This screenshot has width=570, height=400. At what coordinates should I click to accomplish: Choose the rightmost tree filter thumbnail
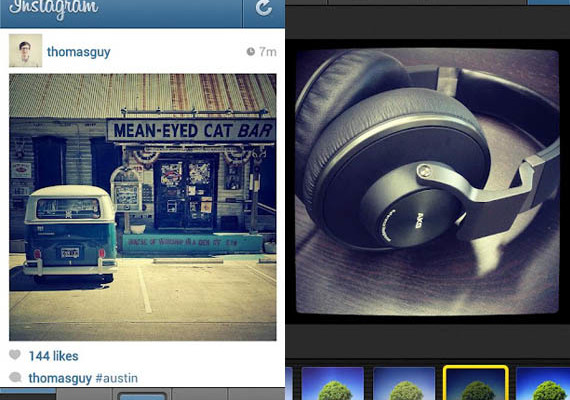click(543, 384)
